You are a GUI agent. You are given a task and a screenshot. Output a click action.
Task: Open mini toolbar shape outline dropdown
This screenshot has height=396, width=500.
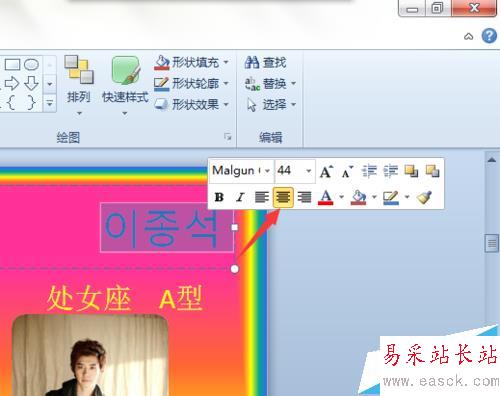407,197
